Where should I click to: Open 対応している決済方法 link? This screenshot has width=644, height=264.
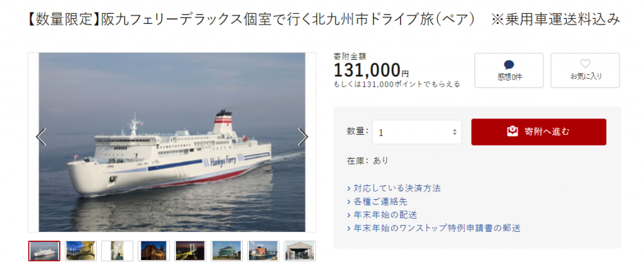click(x=394, y=188)
